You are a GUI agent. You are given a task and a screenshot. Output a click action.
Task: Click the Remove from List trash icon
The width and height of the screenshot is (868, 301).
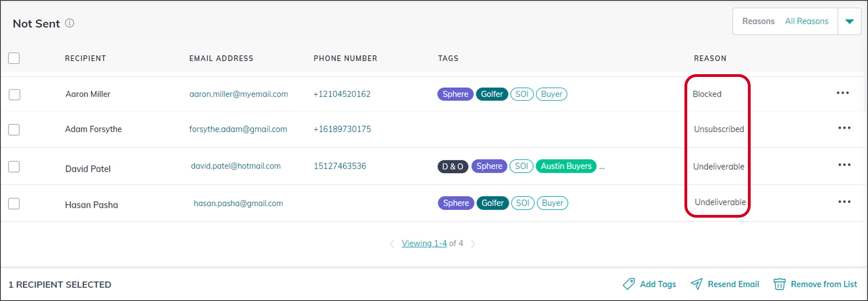click(779, 284)
